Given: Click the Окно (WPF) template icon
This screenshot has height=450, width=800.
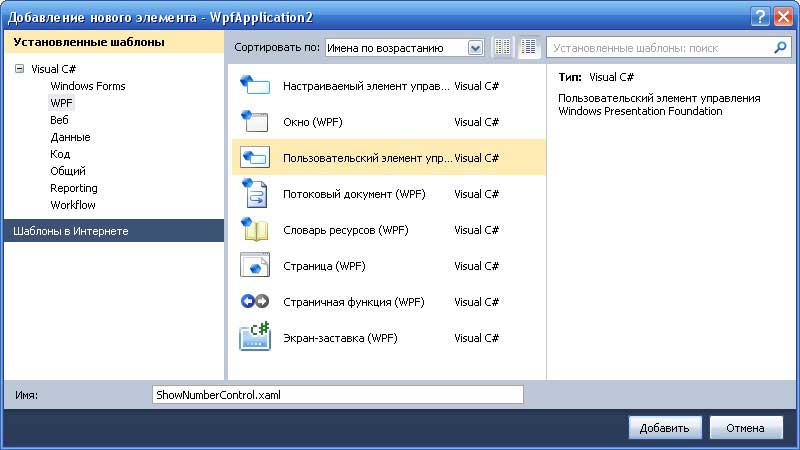Looking at the screenshot, I should [x=255, y=122].
